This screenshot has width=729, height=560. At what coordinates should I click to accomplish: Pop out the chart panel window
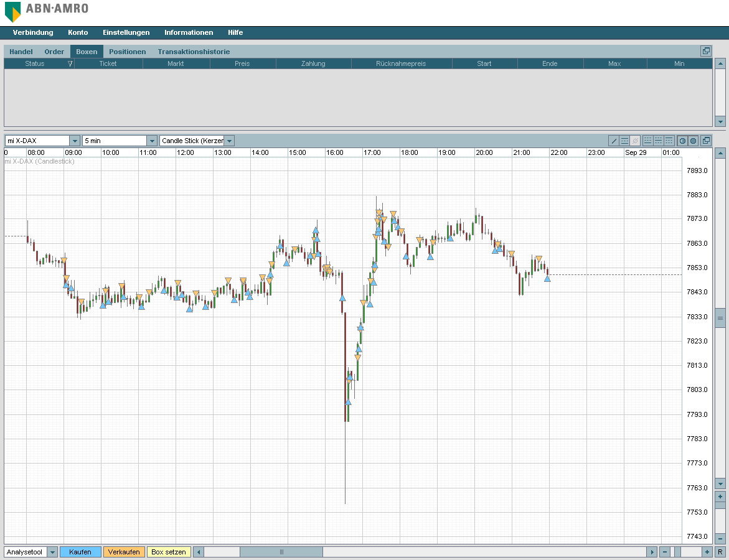[x=706, y=141]
